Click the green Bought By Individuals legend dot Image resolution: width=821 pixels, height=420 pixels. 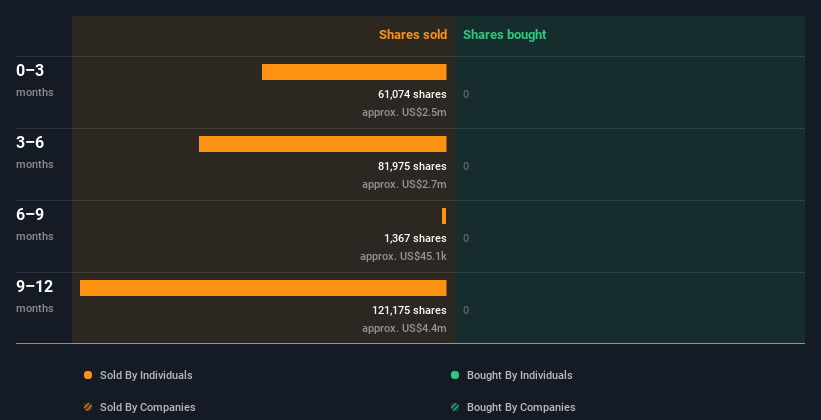pos(455,375)
